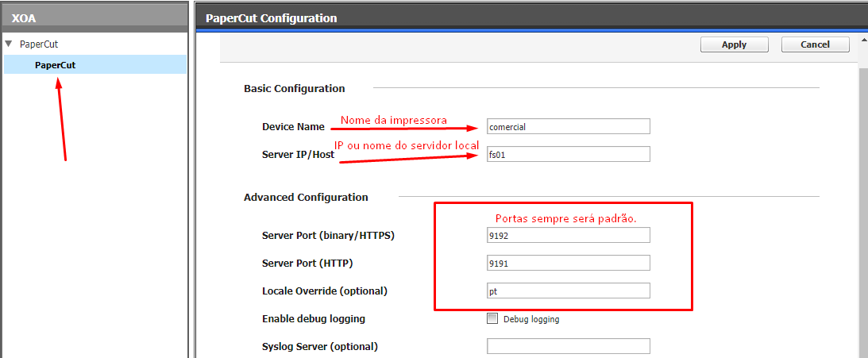The image size is (868, 358).
Task: Click the XOA panel header
Action: 95,17
